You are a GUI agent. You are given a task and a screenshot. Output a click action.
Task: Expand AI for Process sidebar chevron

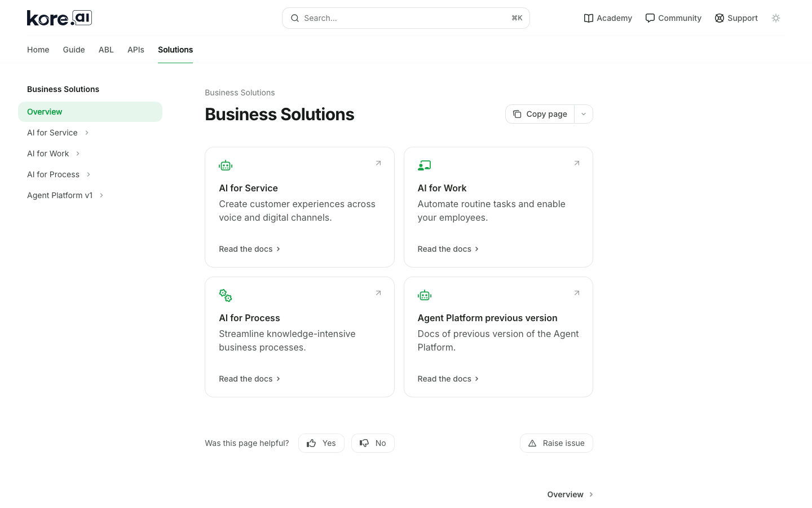pyautogui.click(x=89, y=174)
